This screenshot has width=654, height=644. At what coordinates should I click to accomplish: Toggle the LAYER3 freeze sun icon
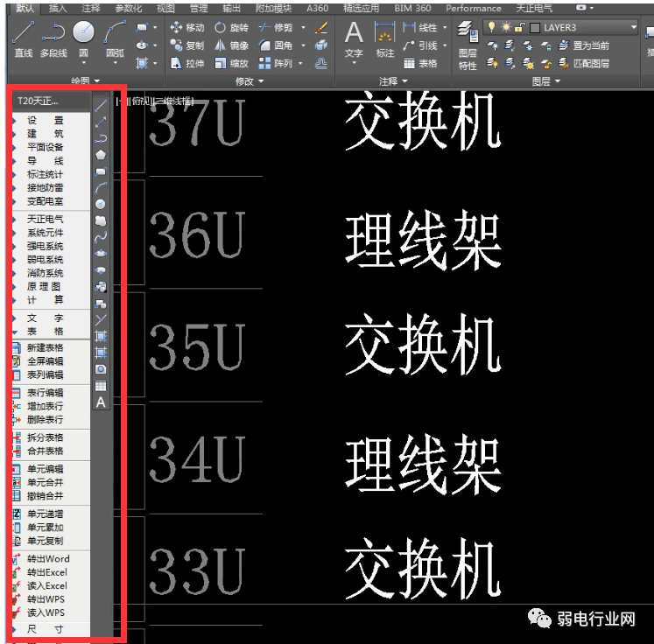click(505, 27)
